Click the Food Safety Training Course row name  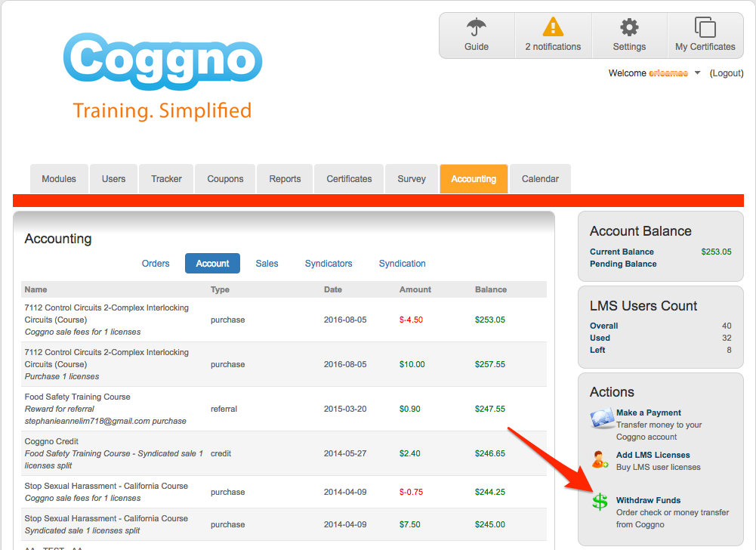click(x=77, y=397)
